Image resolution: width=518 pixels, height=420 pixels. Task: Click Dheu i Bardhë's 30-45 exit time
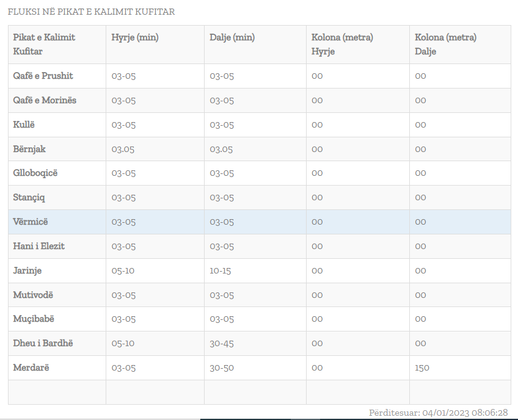(222, 343)
